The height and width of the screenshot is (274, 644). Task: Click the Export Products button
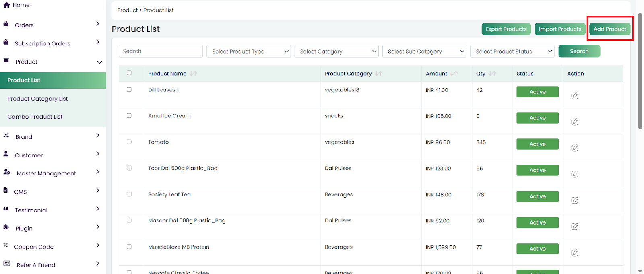click(x=506, y=29)
